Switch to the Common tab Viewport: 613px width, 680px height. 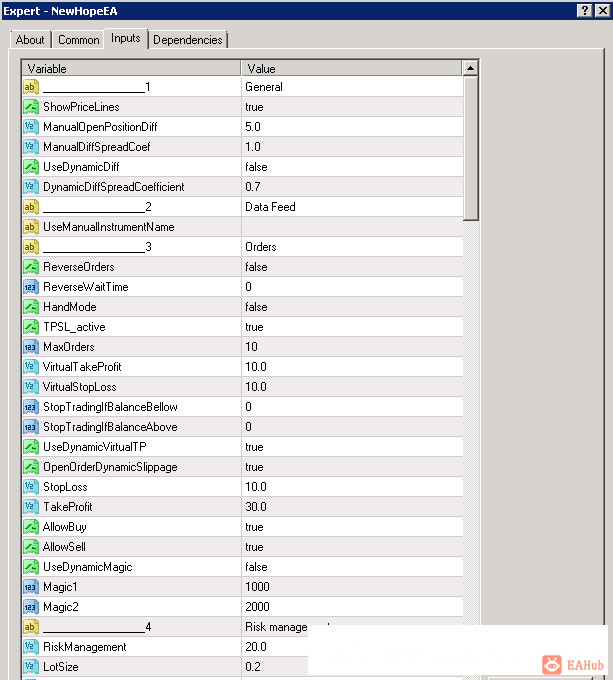pos(78,40)
